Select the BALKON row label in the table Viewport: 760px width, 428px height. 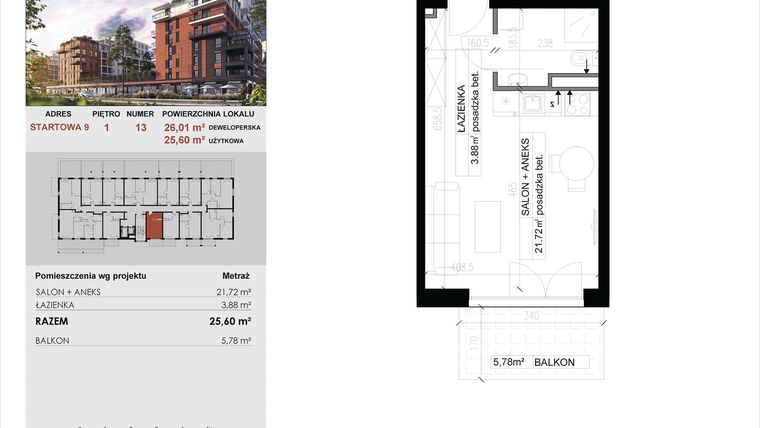pyautogui.click(x=52, y=341)
